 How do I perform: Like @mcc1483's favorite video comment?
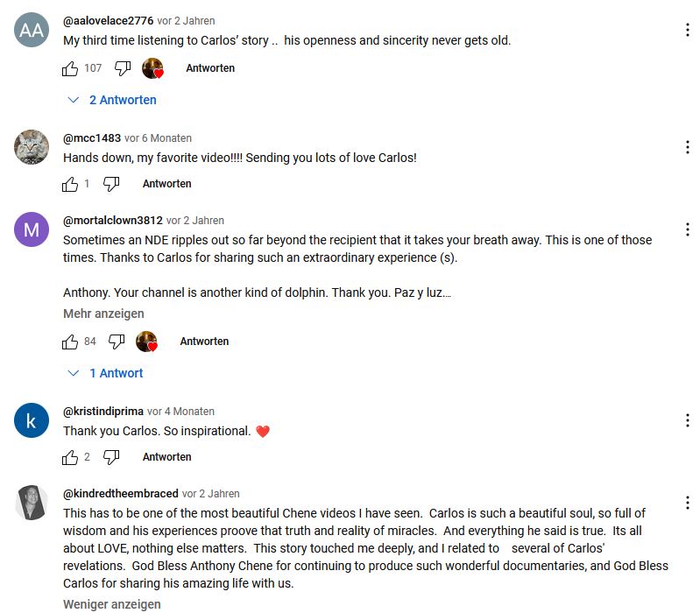[71, 184]
